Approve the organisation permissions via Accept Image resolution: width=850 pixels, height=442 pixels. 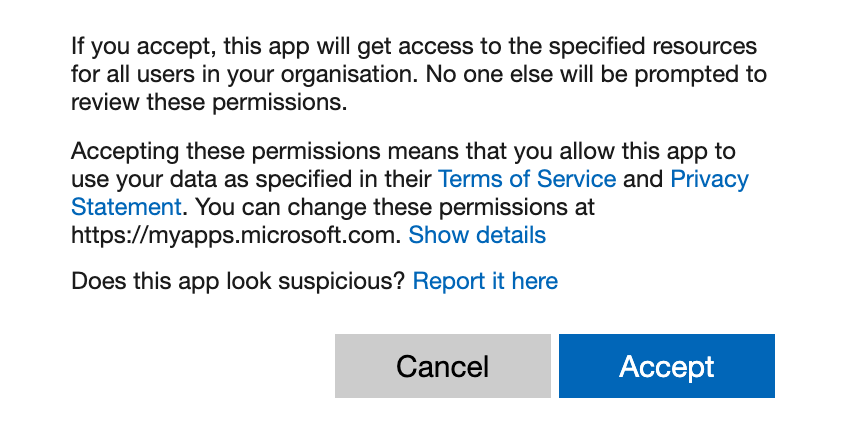pos(666,366)
